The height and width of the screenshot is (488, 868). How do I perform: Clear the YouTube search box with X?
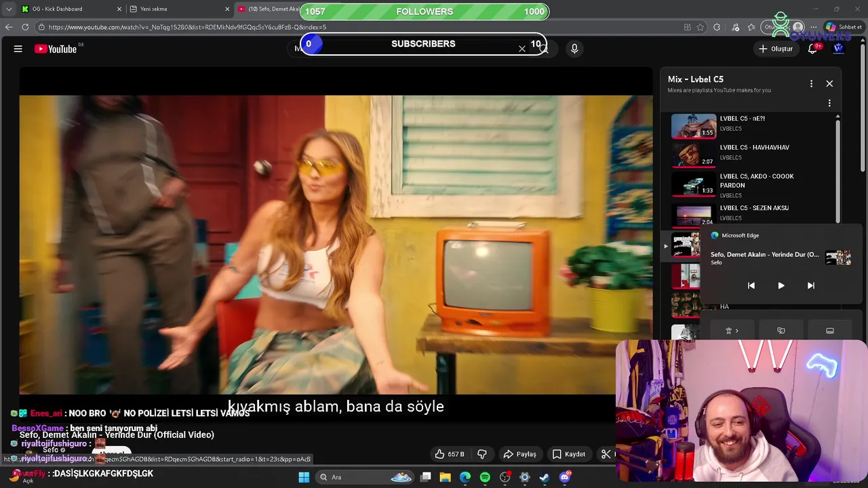(x=522, y=49)
